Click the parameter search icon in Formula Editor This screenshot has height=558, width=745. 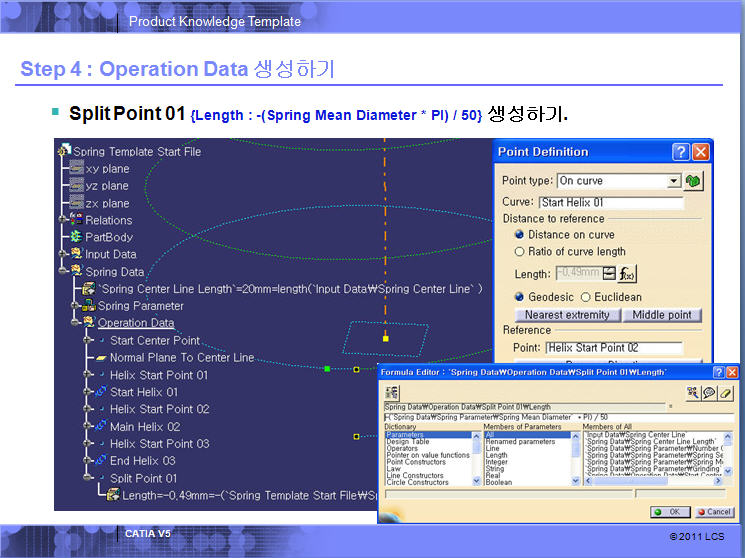pyautogui.click(x=692, y=392)
